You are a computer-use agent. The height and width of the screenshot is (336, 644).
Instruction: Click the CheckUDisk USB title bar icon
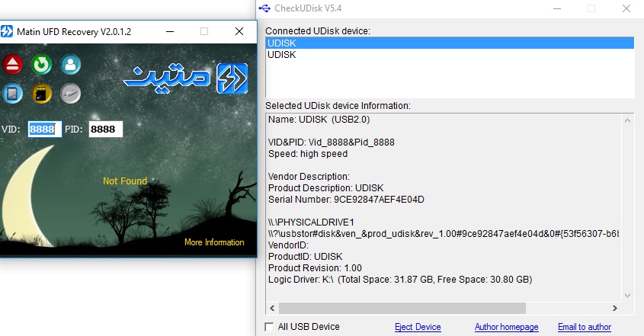pos(265,8)
